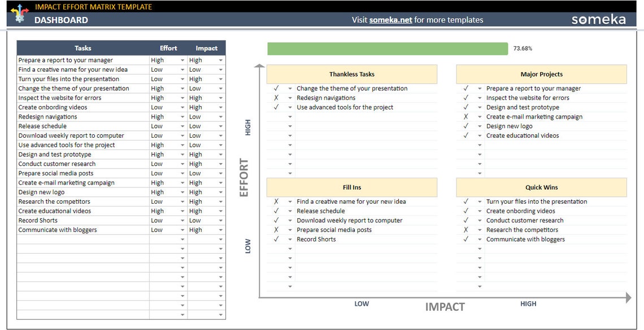Image resolution: width=644 pixels, height=330 pixels.
Task: Click the 'Thankless Tasks' quadrant header
Action: click(x=352, y=74)
